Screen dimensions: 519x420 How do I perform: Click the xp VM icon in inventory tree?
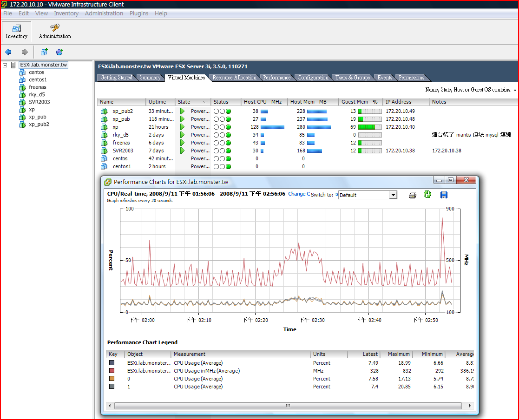(x=22, y=110)
